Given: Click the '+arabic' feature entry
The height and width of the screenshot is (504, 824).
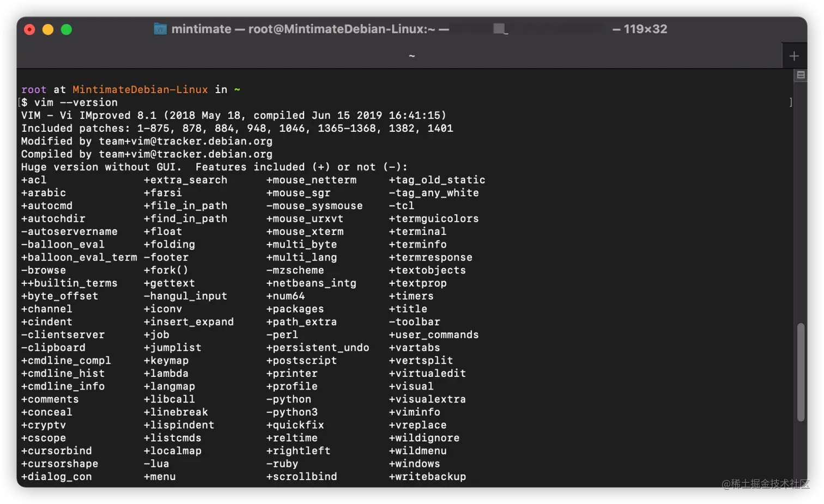Looking at the screenshot, I should [44, 193].
